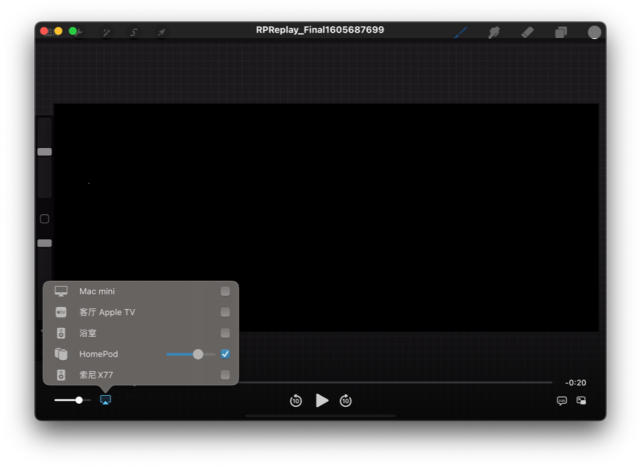Click the upper brush size slider handle
Image resolution: width=641 pixels, height=466 pixels.
click(45, 152)
